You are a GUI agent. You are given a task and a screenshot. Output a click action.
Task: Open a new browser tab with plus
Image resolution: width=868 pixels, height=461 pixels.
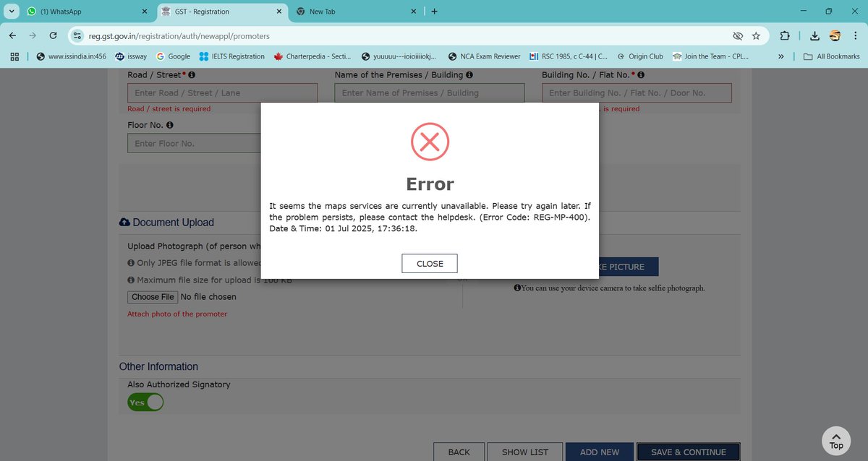(x=434, y=12)
